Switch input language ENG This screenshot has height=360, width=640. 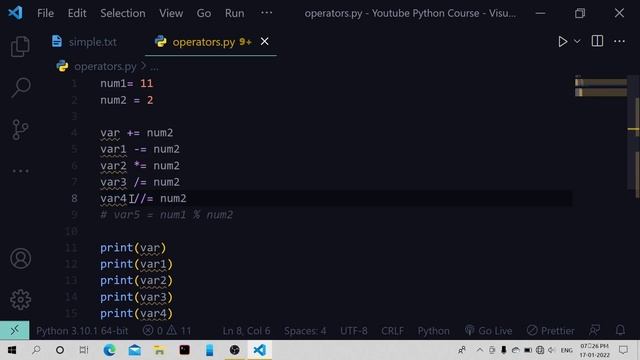567,351
